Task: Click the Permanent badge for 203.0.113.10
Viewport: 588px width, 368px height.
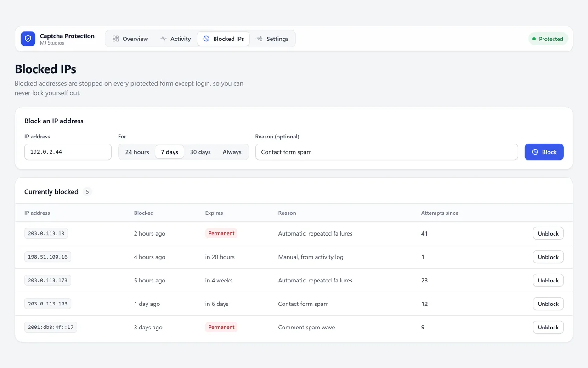Action: click(x=221, y=233)
